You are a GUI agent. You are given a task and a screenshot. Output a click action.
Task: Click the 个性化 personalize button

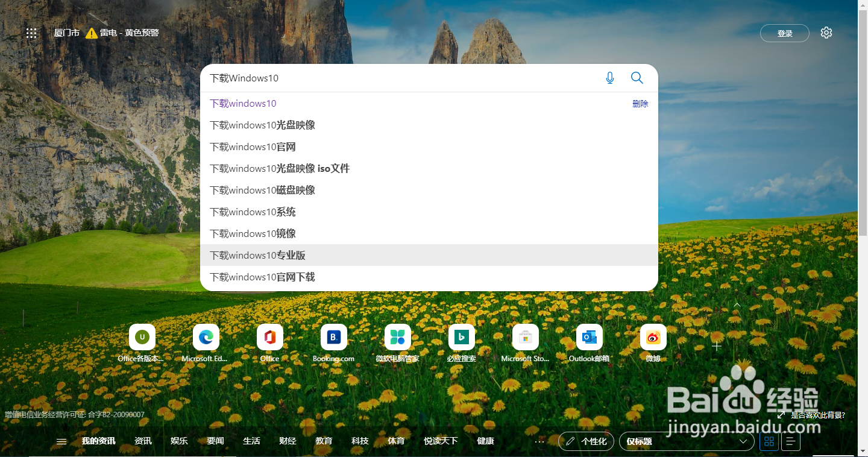point(587,441)
